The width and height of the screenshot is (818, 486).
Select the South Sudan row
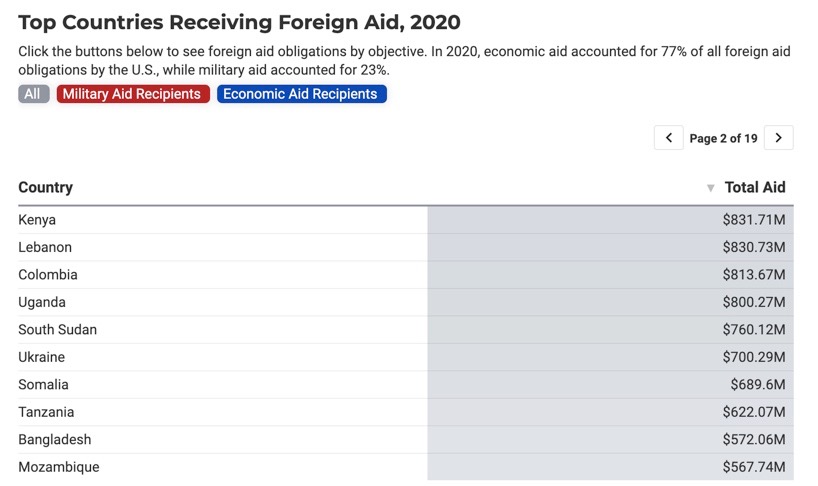click(x=406, y=330)
